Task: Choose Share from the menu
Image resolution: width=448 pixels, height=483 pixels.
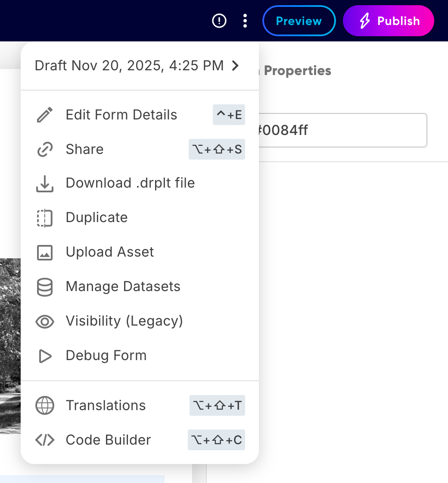Action: pyautogui.click(x=140, y=149)
